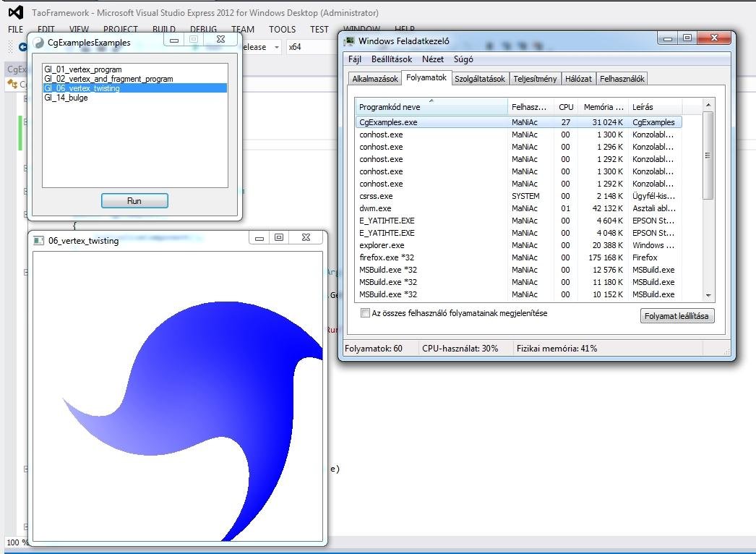Open the x64 platform dropdown

click(x=311, y=47)
